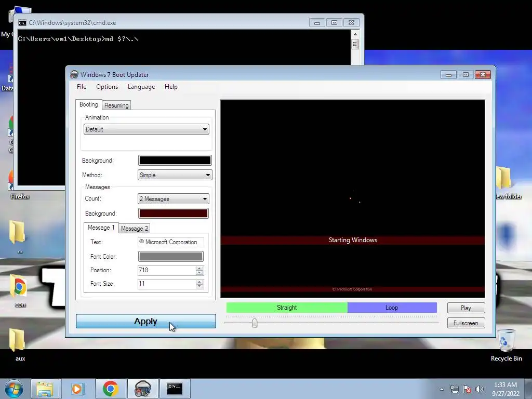Open the Method Simple dropdown

point(175,175)
